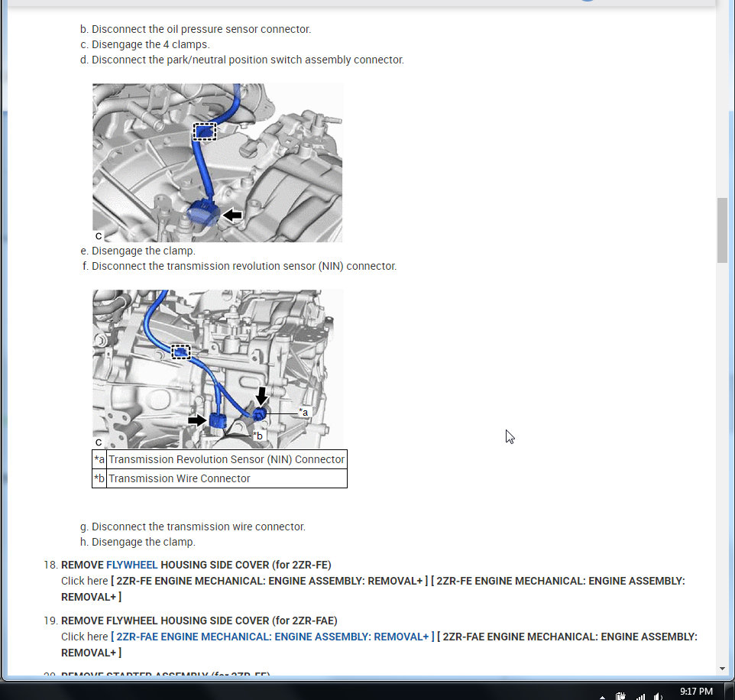Open the blue FLYWHEEL link in step 18
The width and height of the screenshot is (735, 700).
[x=131, y=565]
